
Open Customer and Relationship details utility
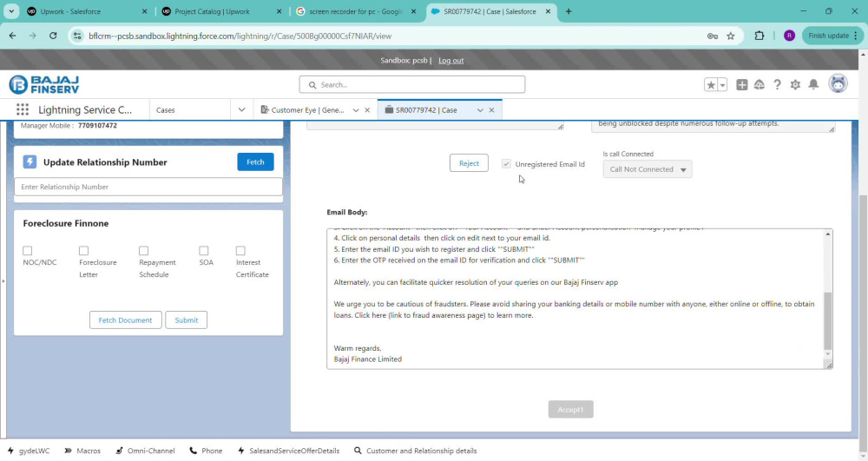tap(415, 451)
